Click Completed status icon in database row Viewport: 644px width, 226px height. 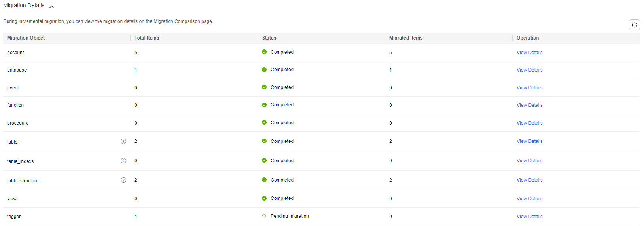pyautogui.click(x=264, y=70)
